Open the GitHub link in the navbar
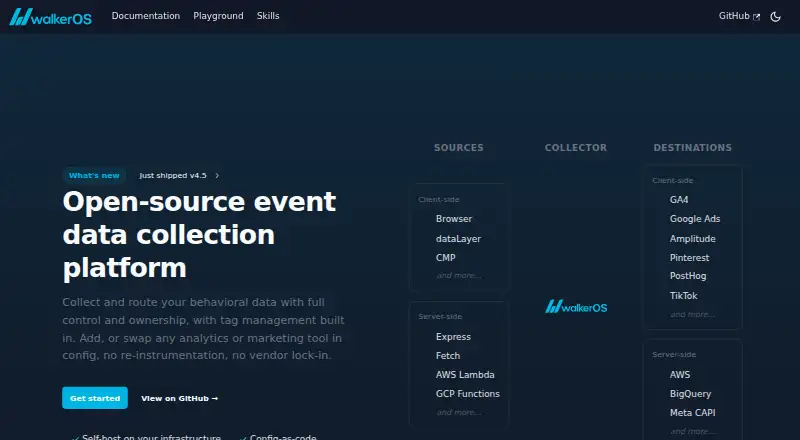800x440 pixels. [739, 16]
